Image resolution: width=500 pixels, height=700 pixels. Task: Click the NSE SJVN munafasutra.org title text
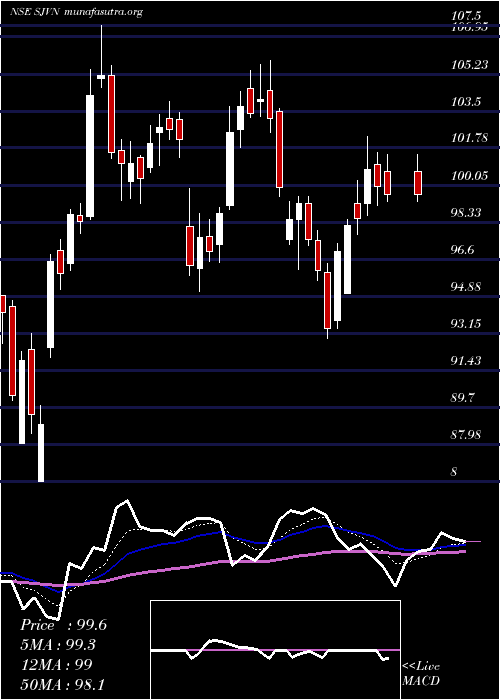tap(76, 12)
